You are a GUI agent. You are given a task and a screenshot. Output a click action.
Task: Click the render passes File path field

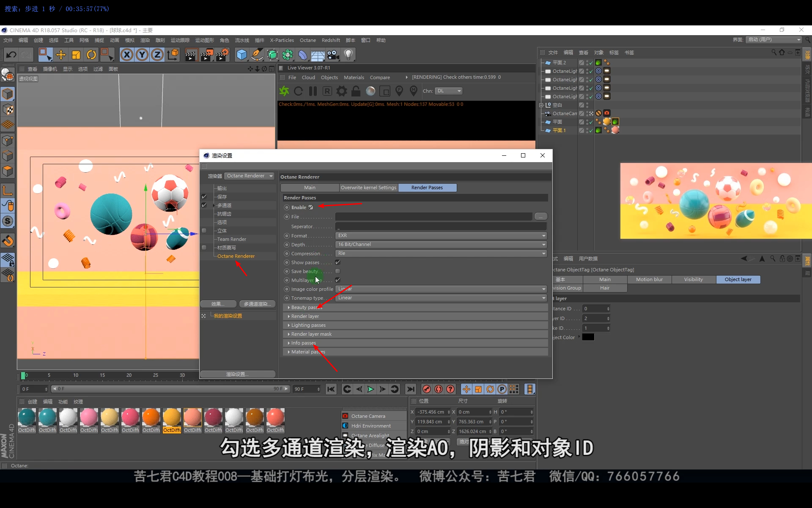[x=433, y=217]
